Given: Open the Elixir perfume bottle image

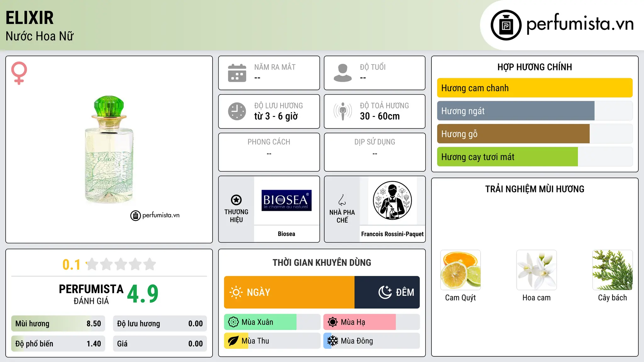Looking at the screenshot, I should [109, 150].
